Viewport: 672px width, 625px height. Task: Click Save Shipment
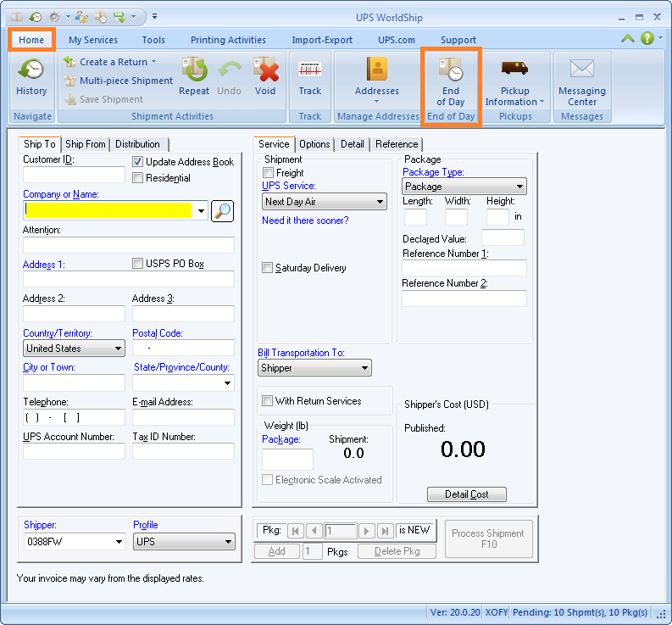(104, 99)
